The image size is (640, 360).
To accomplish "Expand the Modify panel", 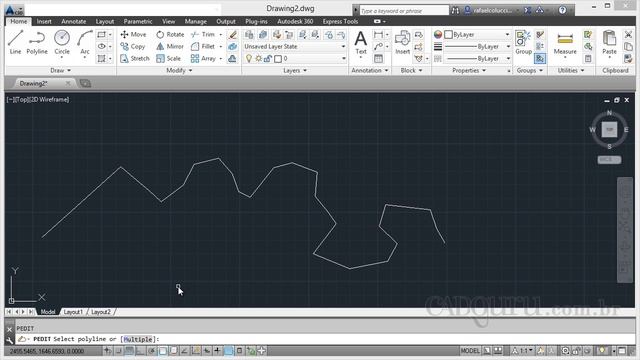I will [179, 71].
